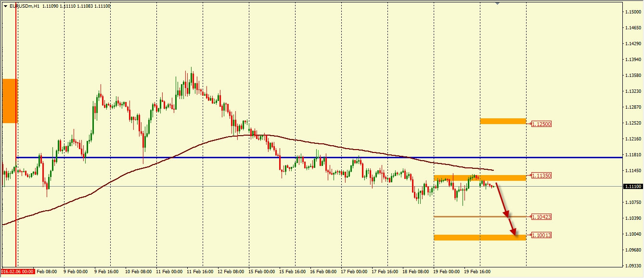Select the 1.10013 price label
The height and width of the screenshot is (278, 644).
tap(541, 235)
